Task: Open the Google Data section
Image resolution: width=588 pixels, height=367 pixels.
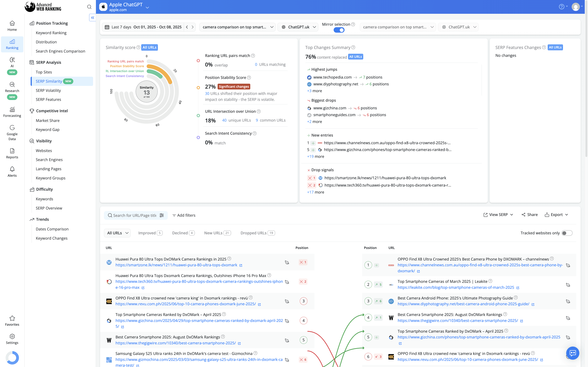Action: [12, 133]
